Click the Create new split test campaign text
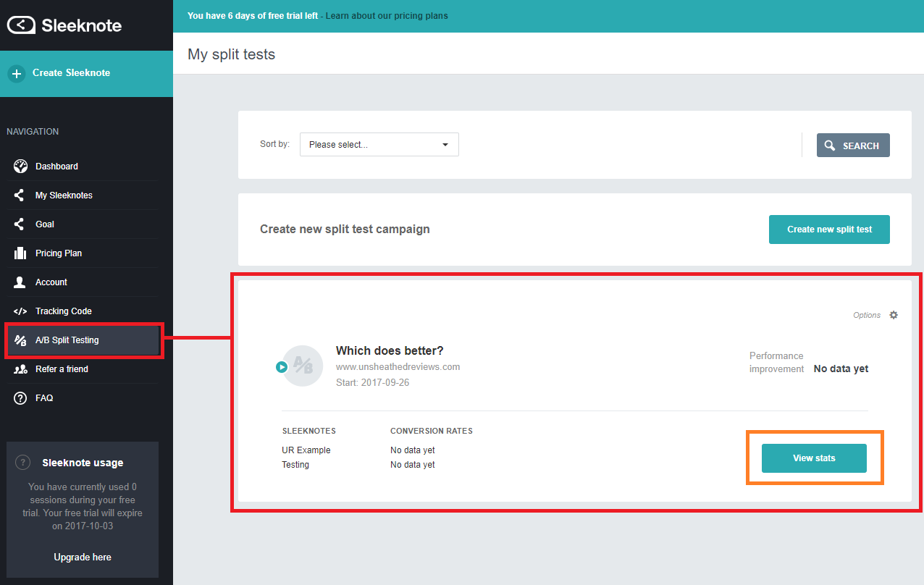This screenshot has width=924, height=585. 345,229
